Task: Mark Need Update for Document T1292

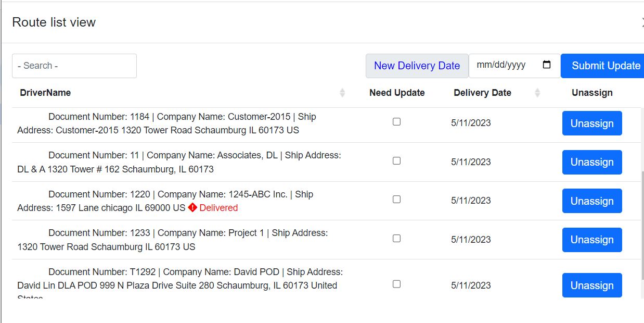Action: coord(396,284)
